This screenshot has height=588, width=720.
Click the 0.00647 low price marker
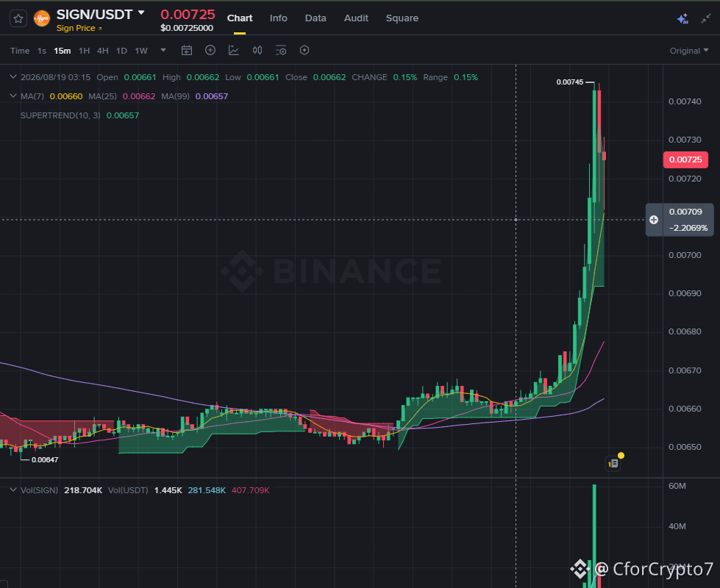45,459
